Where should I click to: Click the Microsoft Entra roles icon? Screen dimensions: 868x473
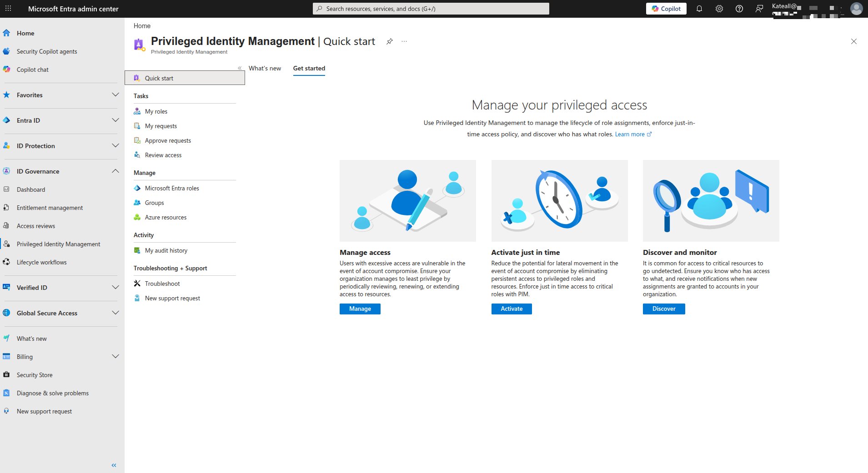coord(137,188)
